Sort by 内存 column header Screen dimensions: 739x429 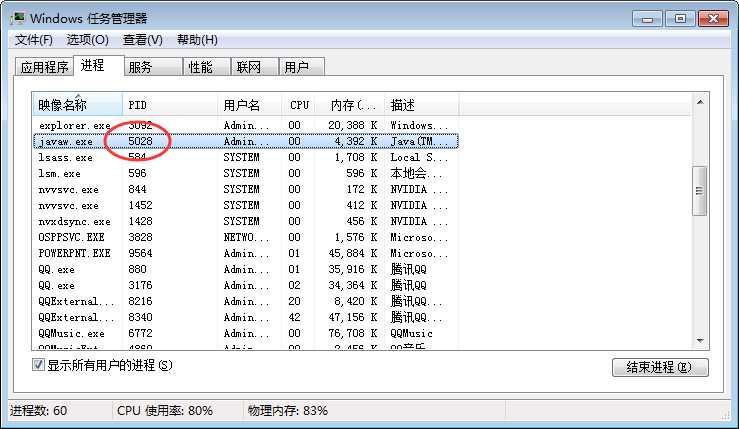point(351,105)
